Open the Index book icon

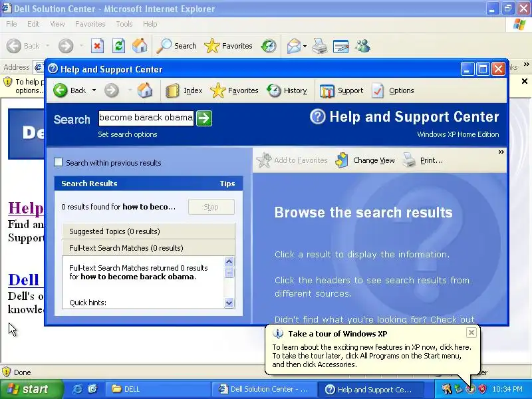[172, 91]
